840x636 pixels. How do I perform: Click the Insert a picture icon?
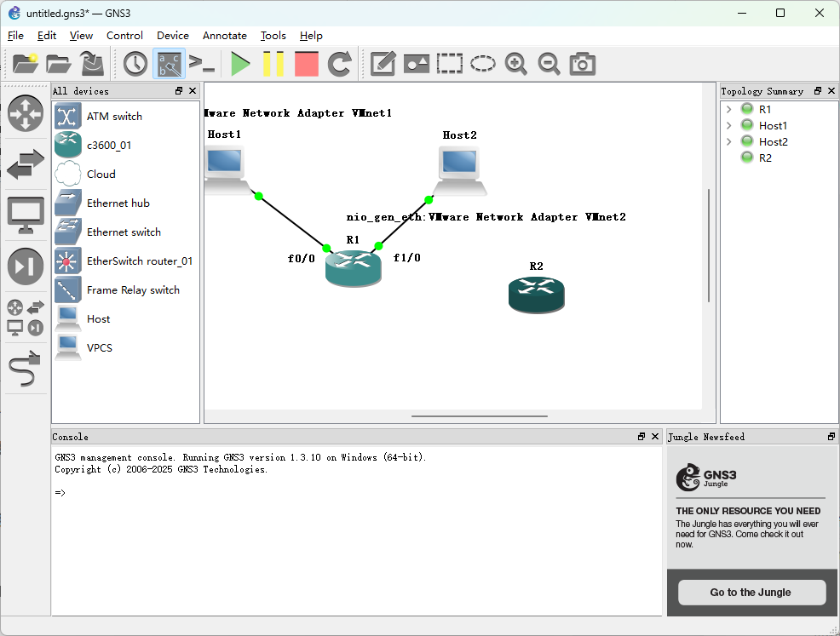pyautogui.click(x=417, y=64)
